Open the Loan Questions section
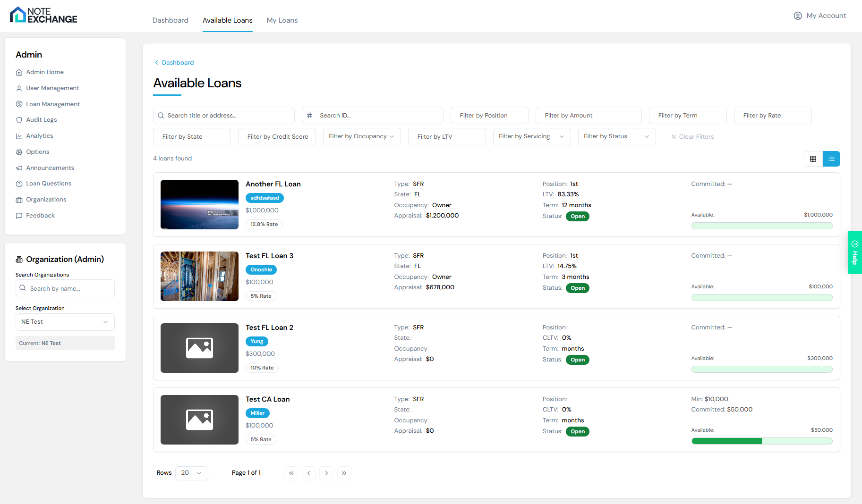862x504 pixels. click(48, 183)
